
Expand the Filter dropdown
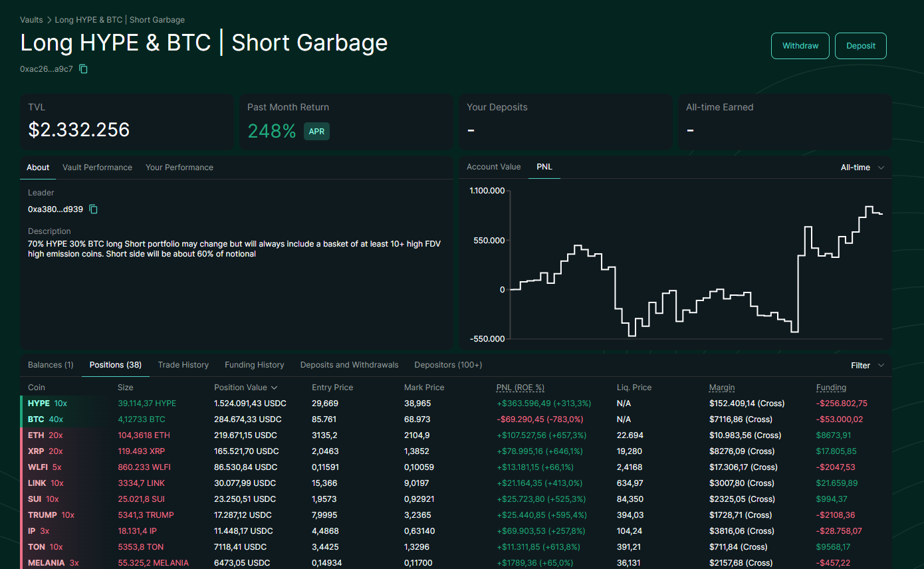click(x=867, y=366)
